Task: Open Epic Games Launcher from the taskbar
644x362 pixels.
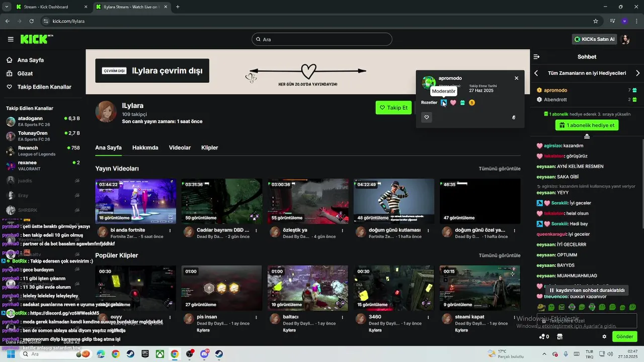Action: point(145,354)
